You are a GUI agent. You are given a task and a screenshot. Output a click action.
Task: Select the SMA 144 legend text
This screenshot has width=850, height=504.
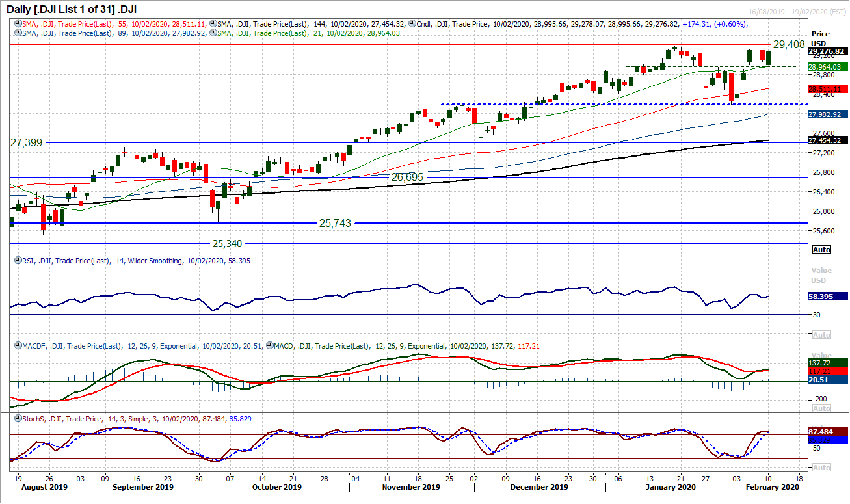click(x=312, y=24)
